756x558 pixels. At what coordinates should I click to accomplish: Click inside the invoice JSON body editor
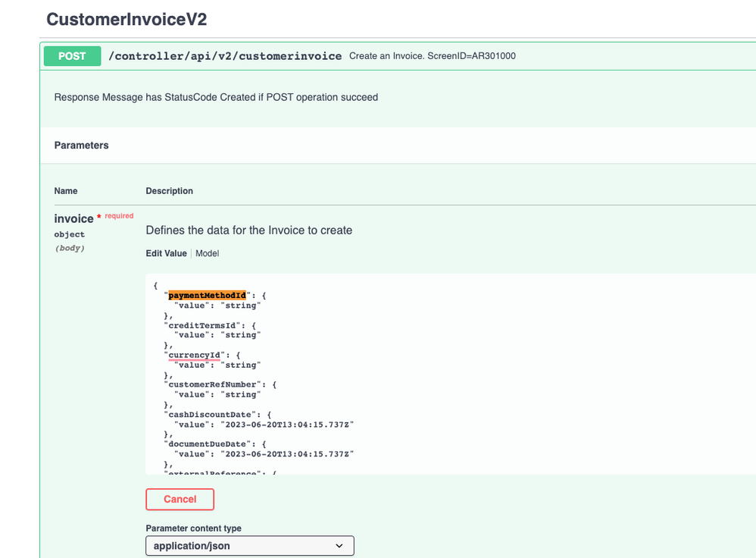451,374
